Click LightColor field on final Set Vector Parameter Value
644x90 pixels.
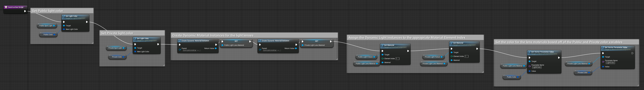pos(610,63)
